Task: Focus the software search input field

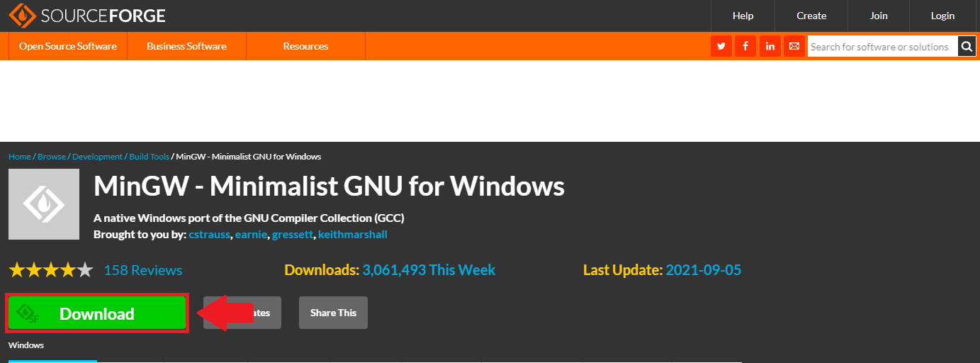Action: [882, 47]
